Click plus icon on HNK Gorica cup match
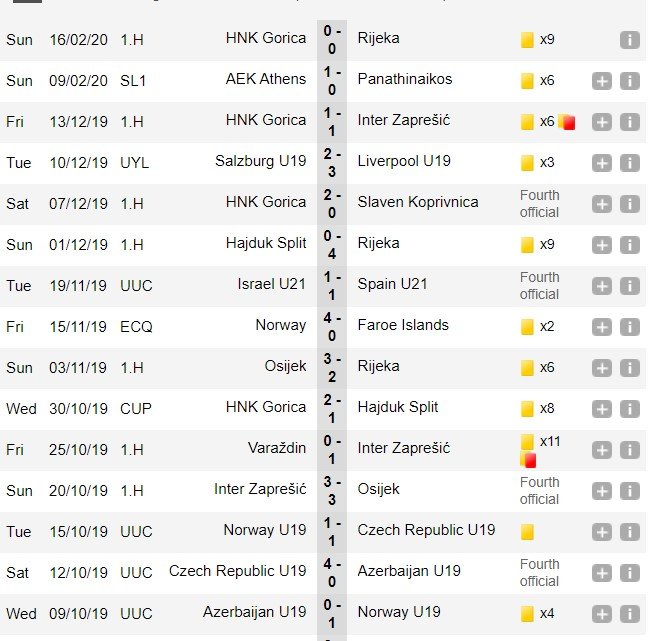This screenshot has width=658, height=641. click(x=602, y=409)
